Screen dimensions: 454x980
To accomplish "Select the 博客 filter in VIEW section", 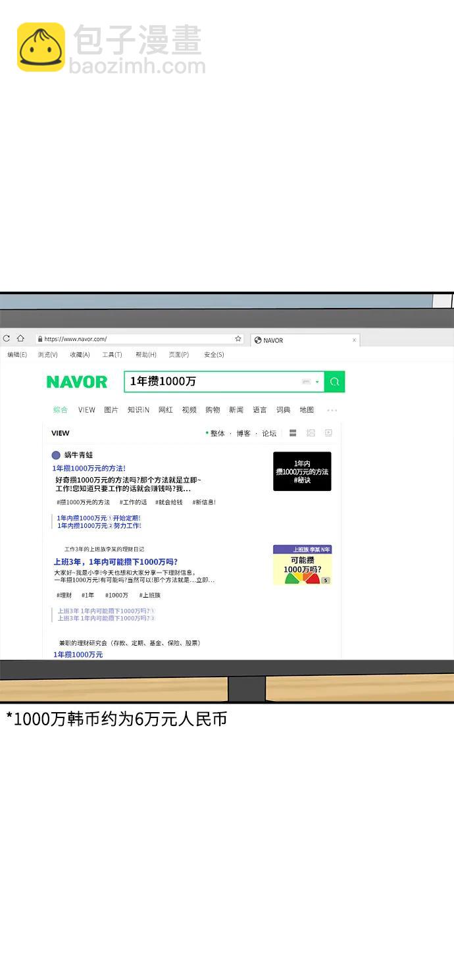I will 243,433.
